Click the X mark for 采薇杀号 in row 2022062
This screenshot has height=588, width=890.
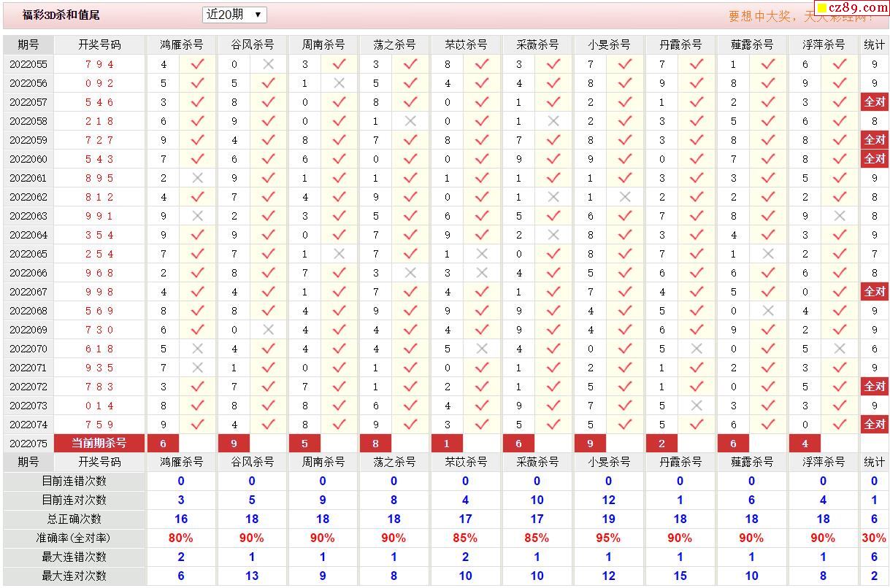click(x=553, y=197)
